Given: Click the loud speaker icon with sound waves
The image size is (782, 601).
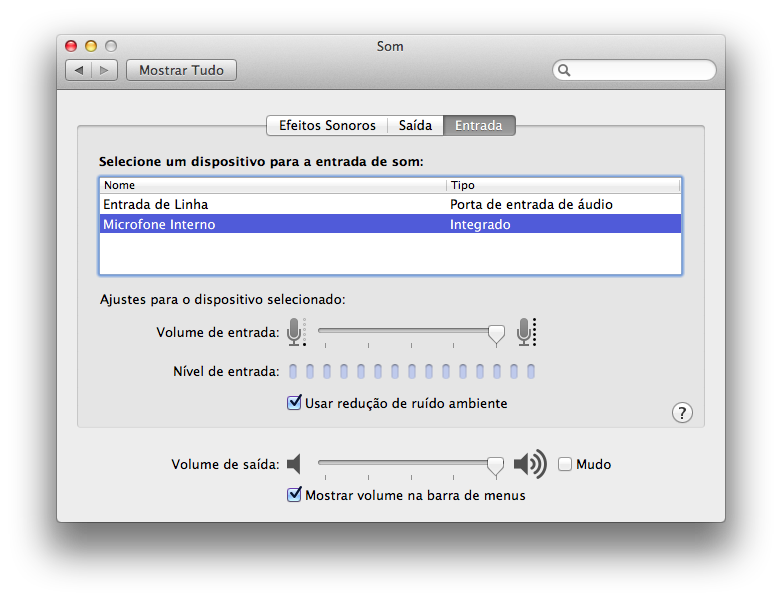Looking at the screenshot, I should point(530,464).
